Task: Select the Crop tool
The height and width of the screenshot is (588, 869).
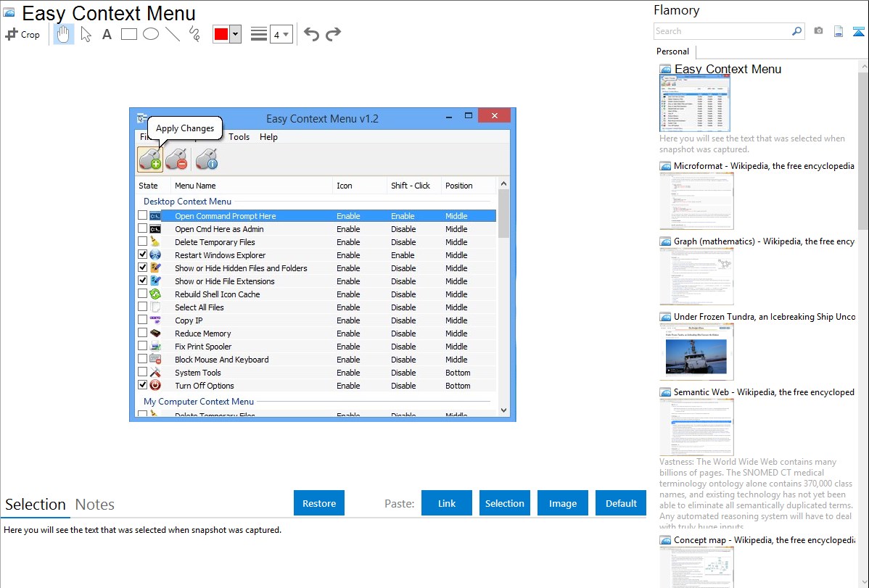Action: pyautogui.click(x=22, y=34)
